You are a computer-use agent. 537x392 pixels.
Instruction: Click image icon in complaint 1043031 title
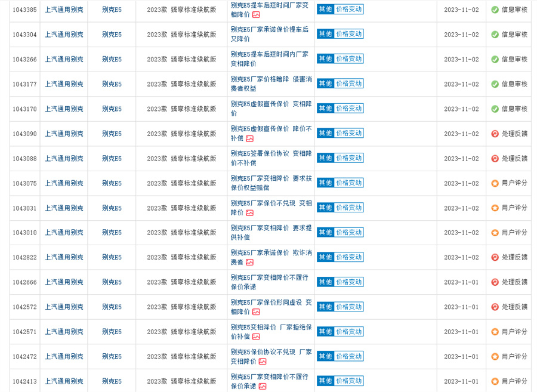click(x=249, y=213)
